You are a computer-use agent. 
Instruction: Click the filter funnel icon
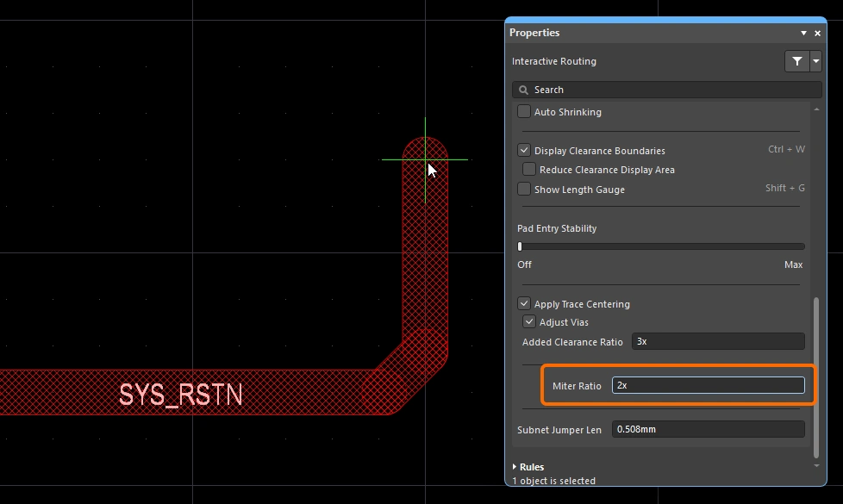click(796, 61)
